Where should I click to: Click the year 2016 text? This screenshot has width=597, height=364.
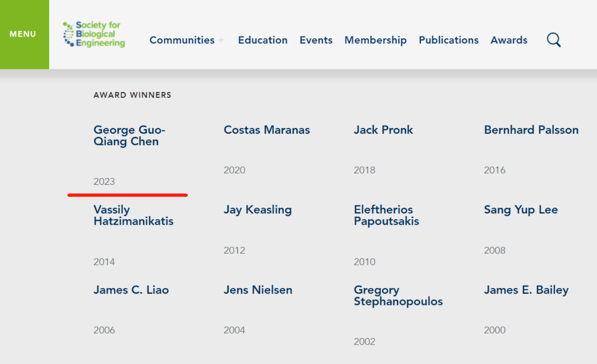pyautogui.click(x=495, y=170)
